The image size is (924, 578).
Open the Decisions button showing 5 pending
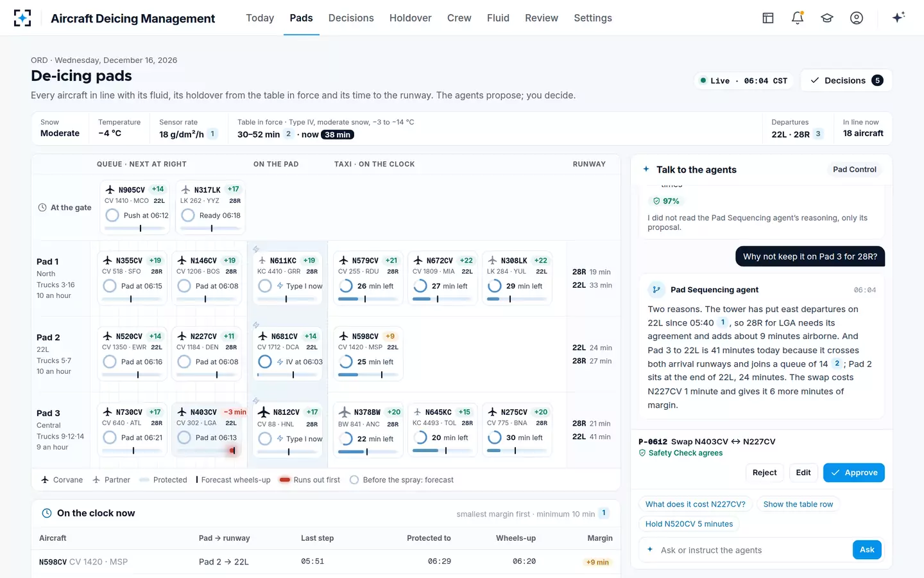(847, 80)
